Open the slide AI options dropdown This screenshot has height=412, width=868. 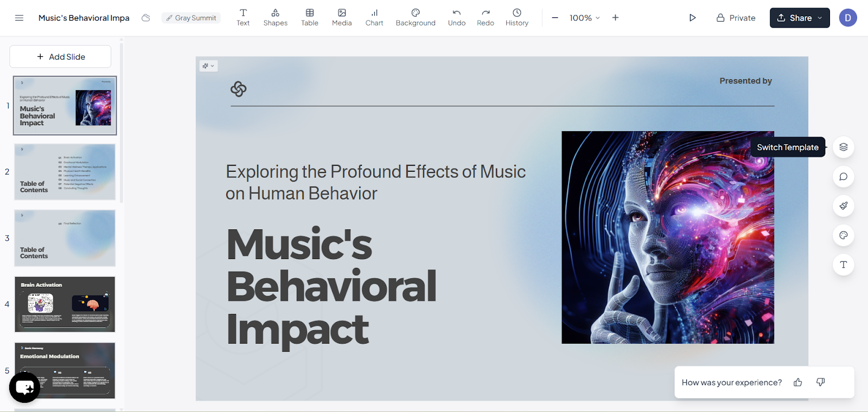208,66
